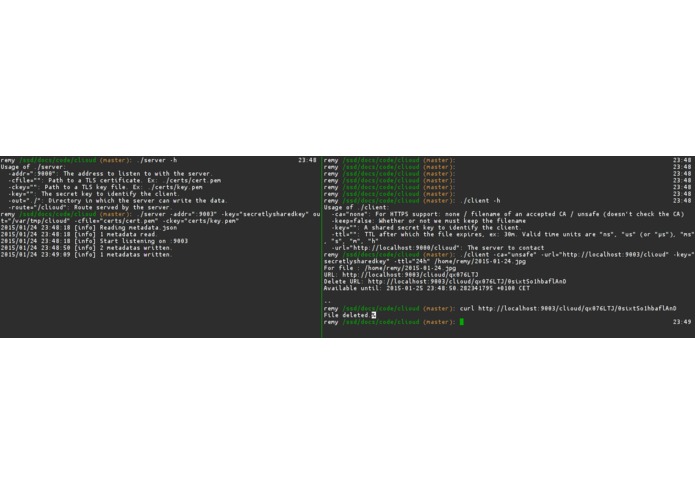
Task: Click the -ca="none" HTTPS support option line
Action: pos(508,214)
